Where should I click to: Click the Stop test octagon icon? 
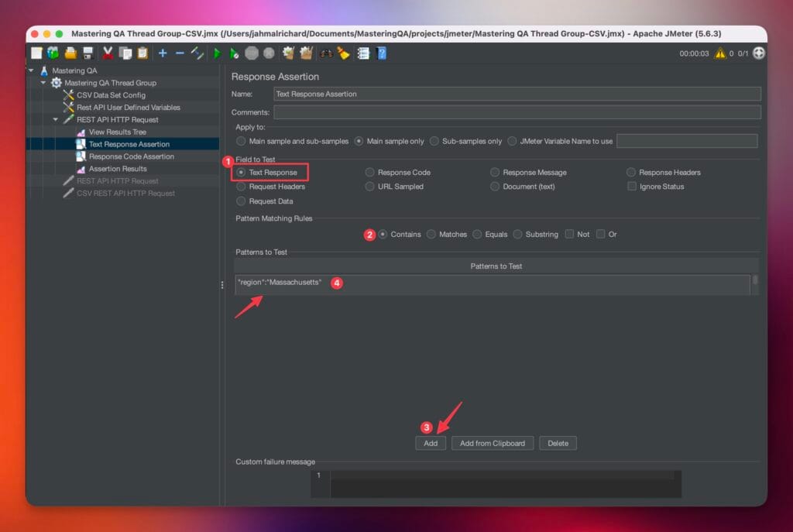click(252, 53)
